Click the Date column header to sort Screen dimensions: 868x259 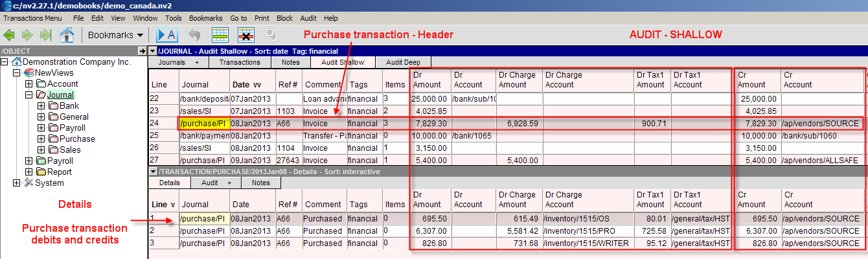[x=247, y=85]
